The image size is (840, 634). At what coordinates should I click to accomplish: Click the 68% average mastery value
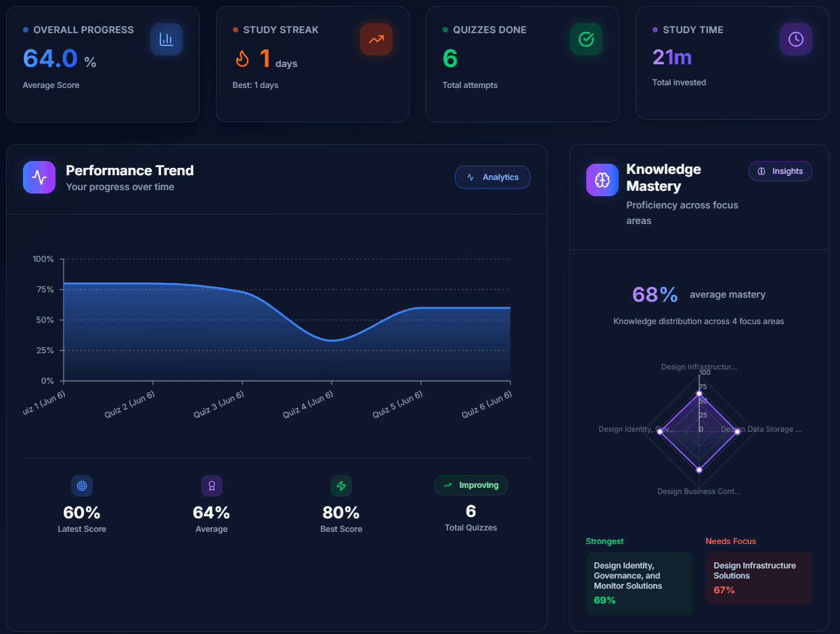(655, 294)
